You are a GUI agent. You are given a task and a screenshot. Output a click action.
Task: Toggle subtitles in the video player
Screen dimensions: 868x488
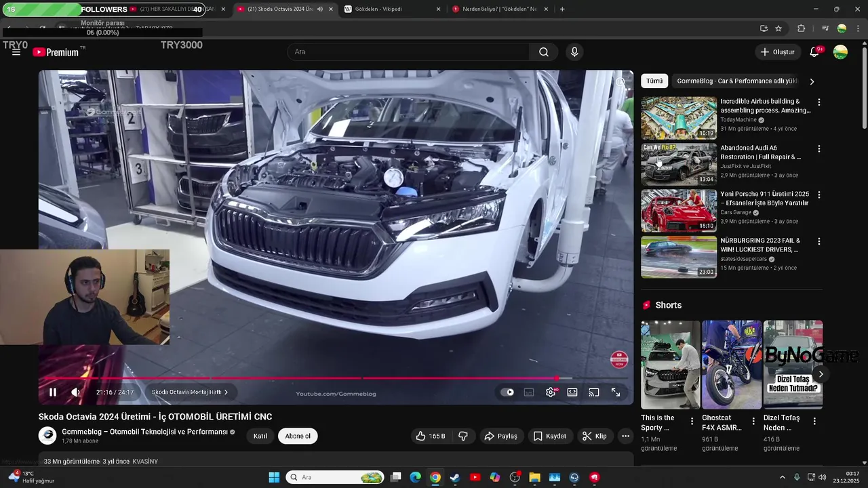(x=529, y=392)
